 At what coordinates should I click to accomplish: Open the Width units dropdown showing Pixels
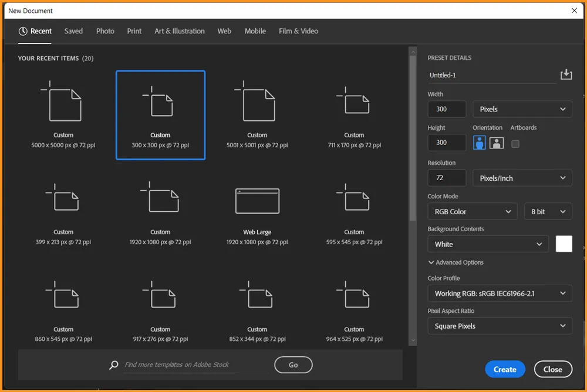(522, 109)
